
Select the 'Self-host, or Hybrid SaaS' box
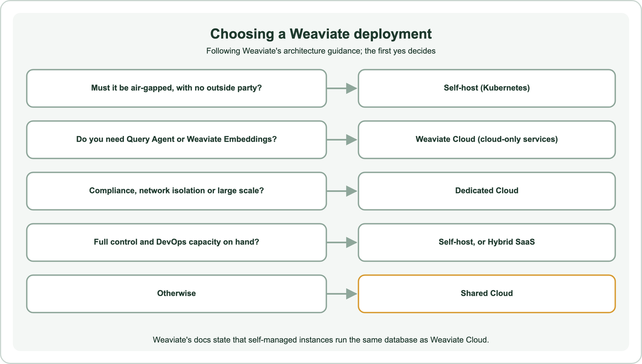tap(487, 242)
